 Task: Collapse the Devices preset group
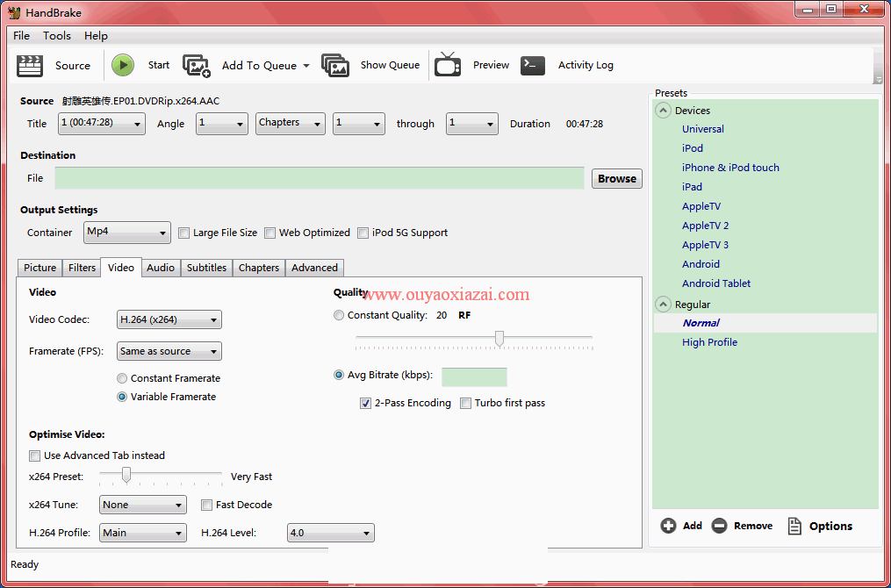[663, 111]
